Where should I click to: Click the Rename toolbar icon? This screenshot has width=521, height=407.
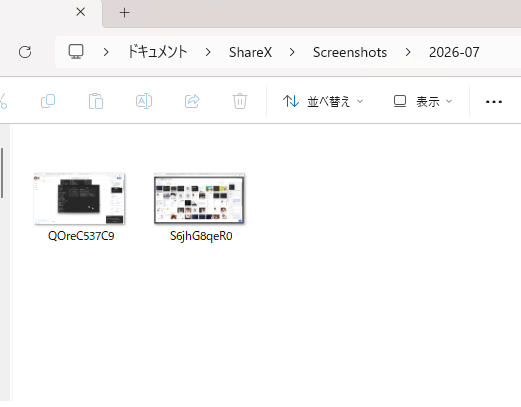coord(144,101)
